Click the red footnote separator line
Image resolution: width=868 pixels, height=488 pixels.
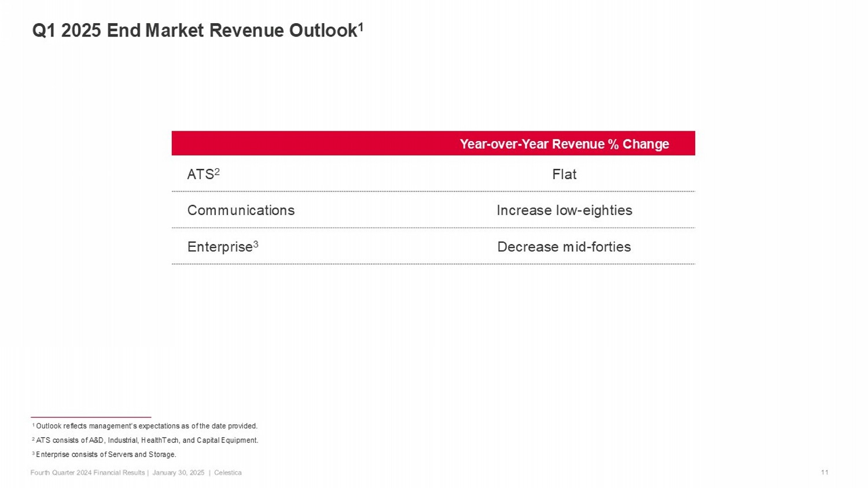[91, 417]
